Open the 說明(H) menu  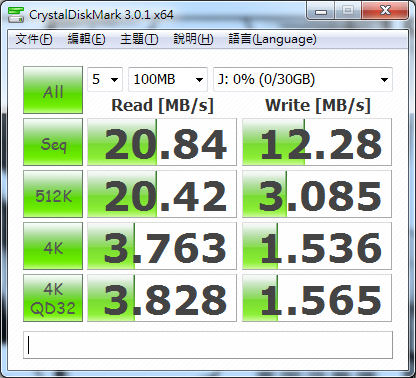point(193,39)
